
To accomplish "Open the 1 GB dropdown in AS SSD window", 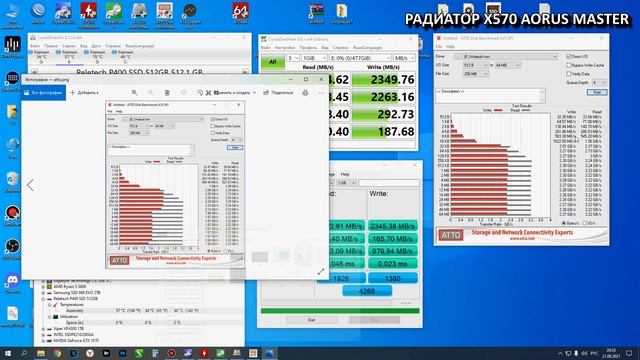I will click(x=346, y=183).
